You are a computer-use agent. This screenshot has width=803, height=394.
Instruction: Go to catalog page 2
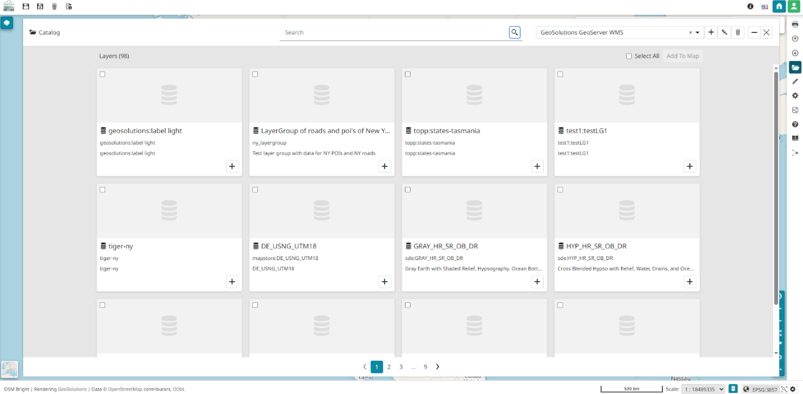tap(389, 367)
